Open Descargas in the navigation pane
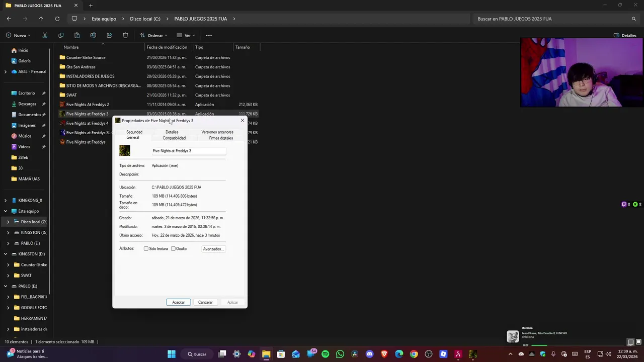Screen dimensions: 644x362 pyautogui.click(x=27, y=104)
